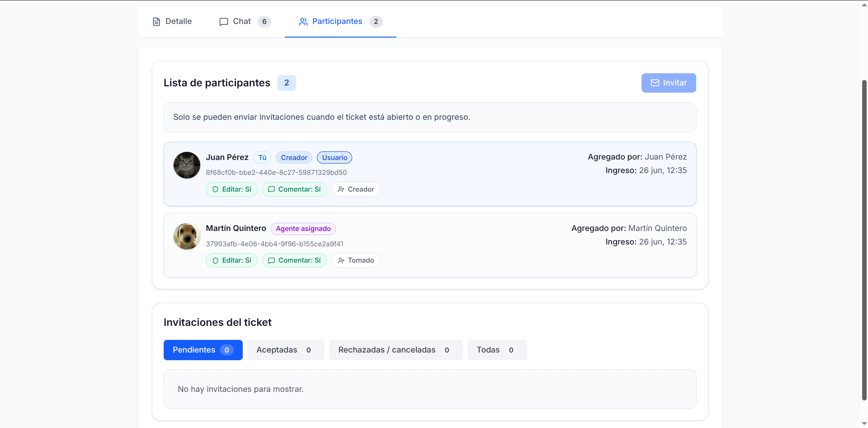
Task: Click Martín's ID 37993afb-4e06-4bb4-9f96-b155ce2a9f41
Action: tap(274, 244)
